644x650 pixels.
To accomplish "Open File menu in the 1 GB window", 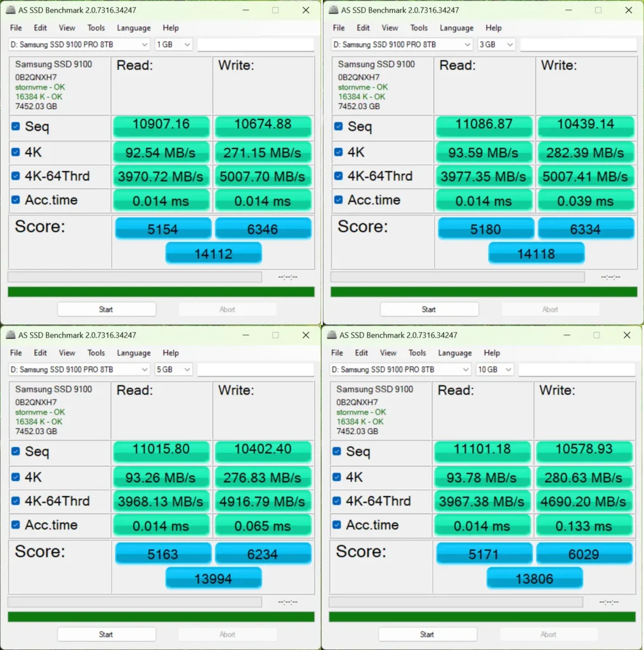I will (x=16, y=28).
